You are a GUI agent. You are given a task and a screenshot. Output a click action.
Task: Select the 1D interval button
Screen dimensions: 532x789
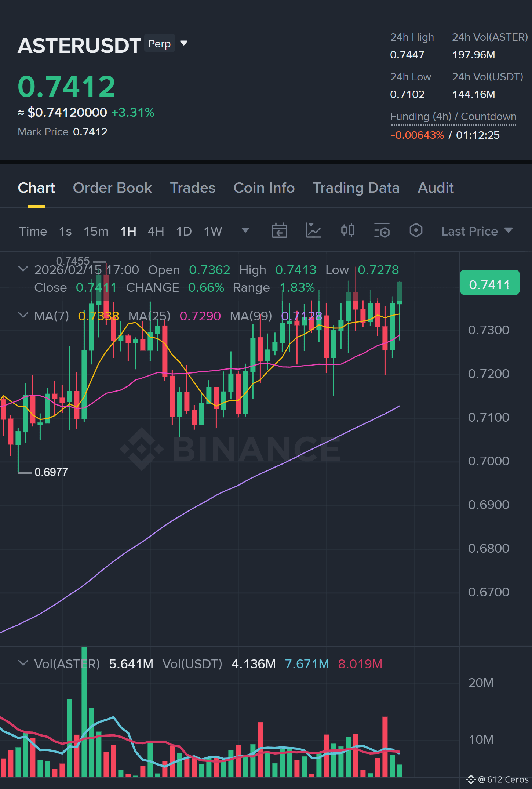coord(184,232)
